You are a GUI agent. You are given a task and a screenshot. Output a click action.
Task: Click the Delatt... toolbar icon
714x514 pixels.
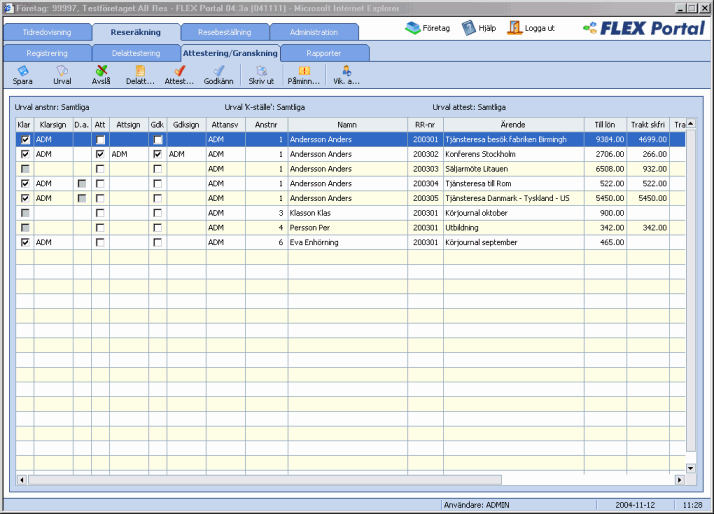tap(140, 71)
